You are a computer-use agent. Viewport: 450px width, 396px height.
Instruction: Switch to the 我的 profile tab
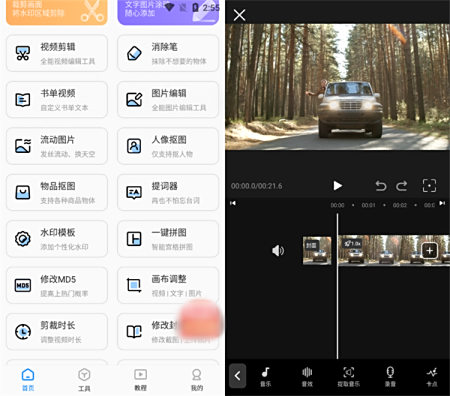[197, 380]
